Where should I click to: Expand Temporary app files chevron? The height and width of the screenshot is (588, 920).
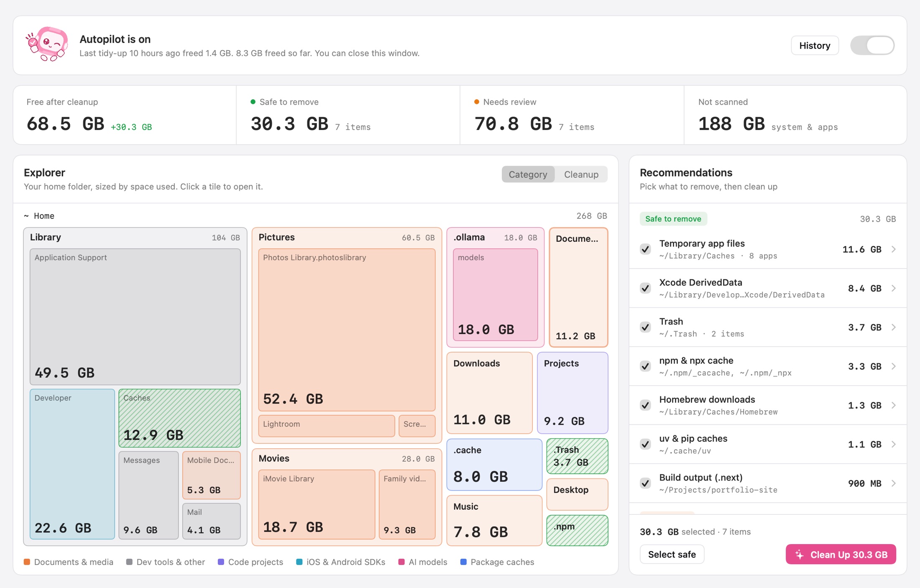[x=894, y=249]
